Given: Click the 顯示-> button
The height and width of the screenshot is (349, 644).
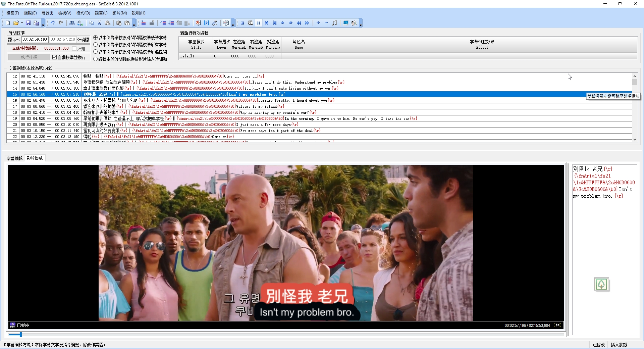Looking at the screenshot, I should [14, 40].
